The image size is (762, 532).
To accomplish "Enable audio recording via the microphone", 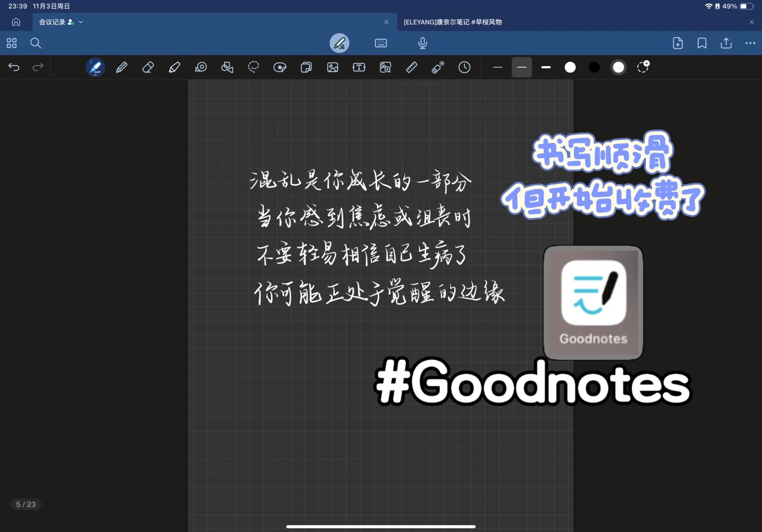I will [x=423, y=43].
